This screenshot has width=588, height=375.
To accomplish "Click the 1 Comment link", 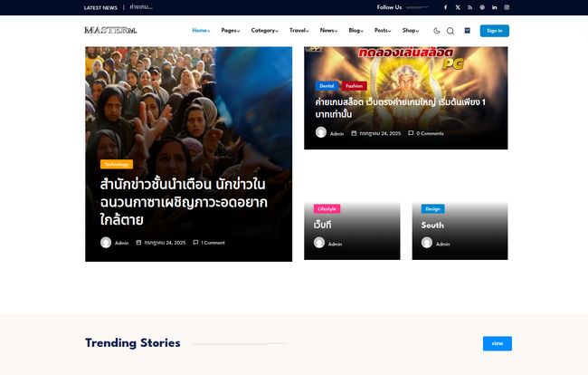I will pos(213,243).
